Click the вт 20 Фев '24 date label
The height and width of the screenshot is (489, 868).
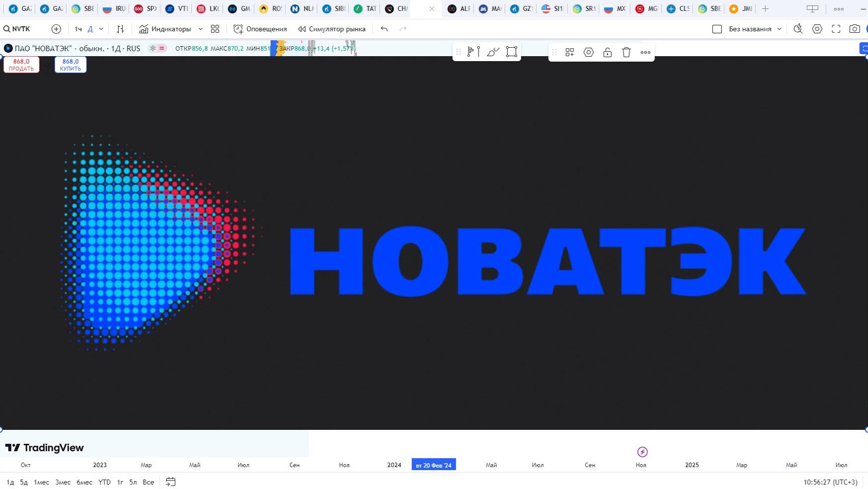[434, 465]
